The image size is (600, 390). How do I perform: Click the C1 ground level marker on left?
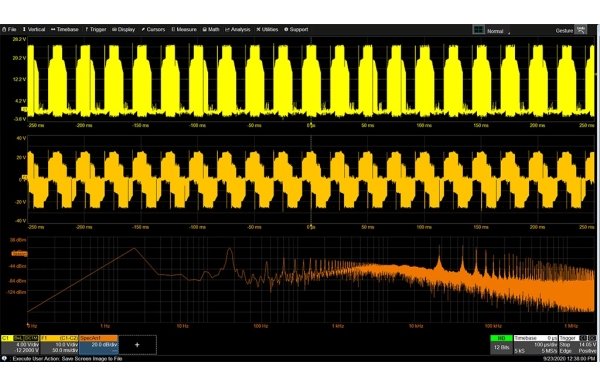coord(24,109)
